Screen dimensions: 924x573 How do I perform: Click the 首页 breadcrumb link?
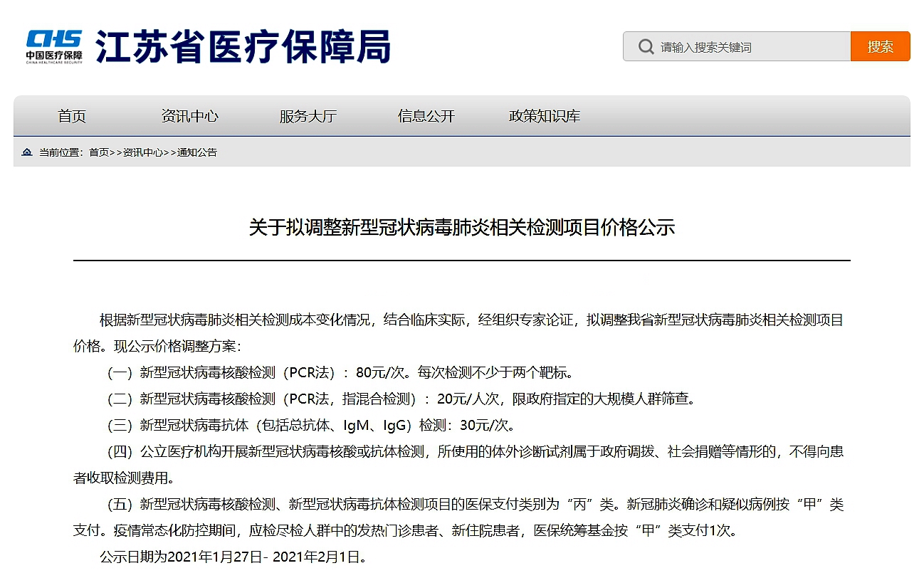(x=99, y=152)
